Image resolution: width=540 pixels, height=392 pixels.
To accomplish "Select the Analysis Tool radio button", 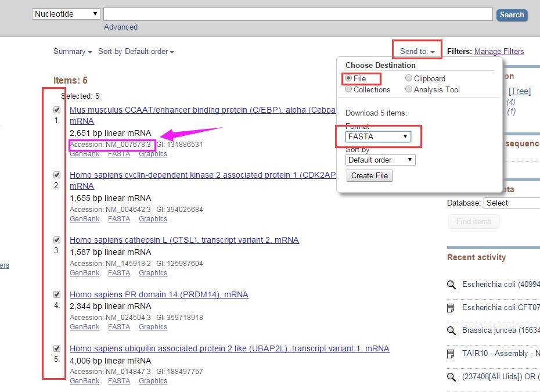I will tap(409, 89).
